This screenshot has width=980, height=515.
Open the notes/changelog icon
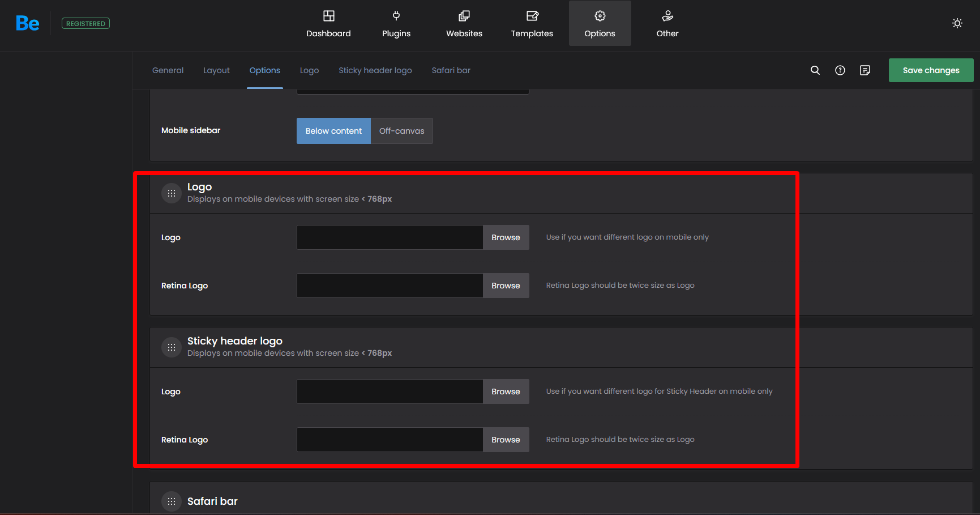(865, 70)
